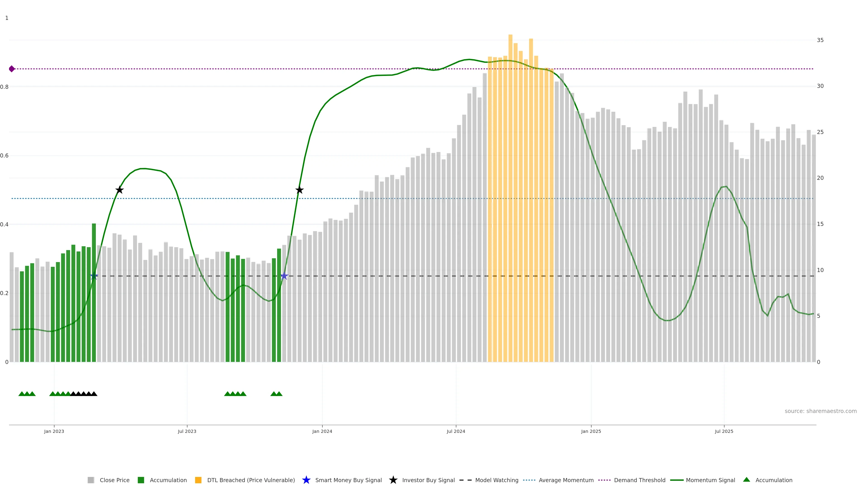This screenshot has width=868, height=488.
Task: Click blue Smart Money star in late 2023
Action: coord(284,276)
